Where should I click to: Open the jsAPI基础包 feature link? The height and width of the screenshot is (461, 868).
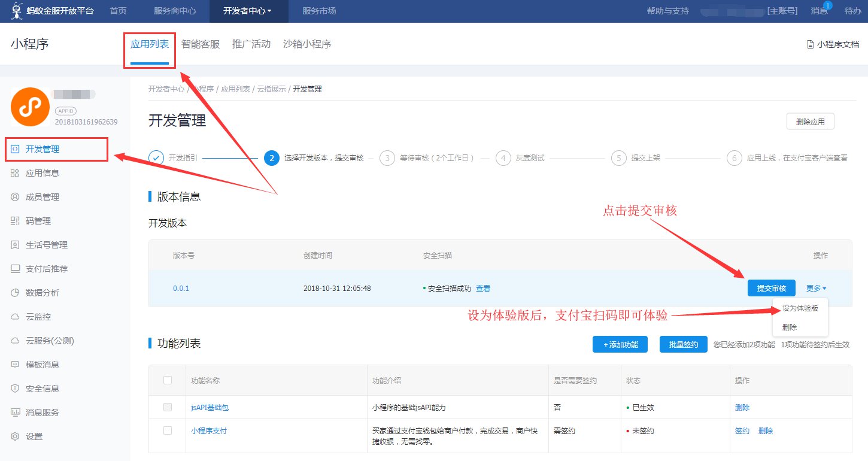click(210, 407)
